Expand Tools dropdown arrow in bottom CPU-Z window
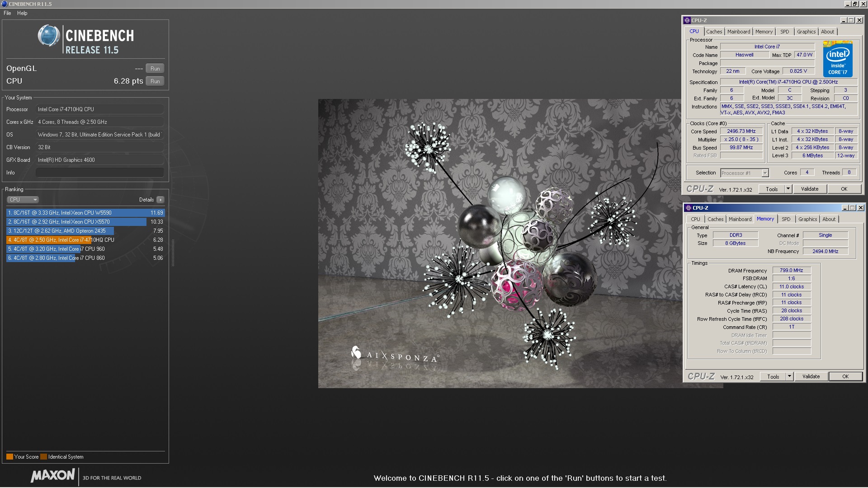The height and width of the screenshot is (488, 868). point(789,377)
